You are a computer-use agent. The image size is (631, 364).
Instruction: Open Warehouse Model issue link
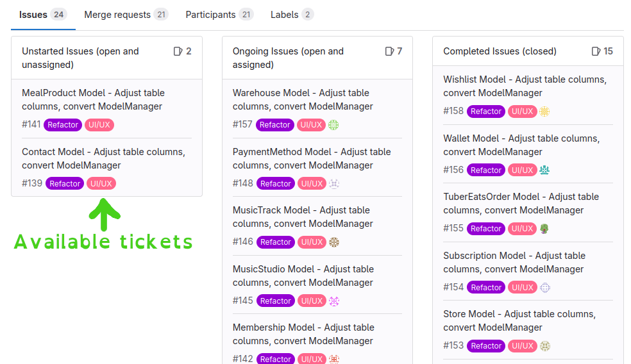(x=303, y=99)
